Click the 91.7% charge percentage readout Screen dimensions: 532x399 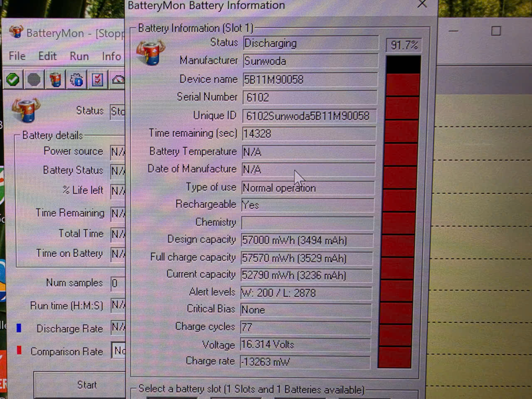click(x=404, y=45)
